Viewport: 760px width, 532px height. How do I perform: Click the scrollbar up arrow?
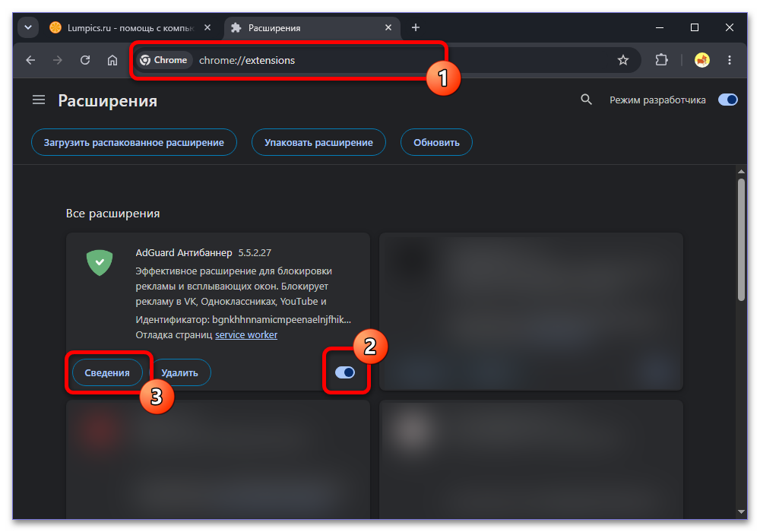pos(741,171)
